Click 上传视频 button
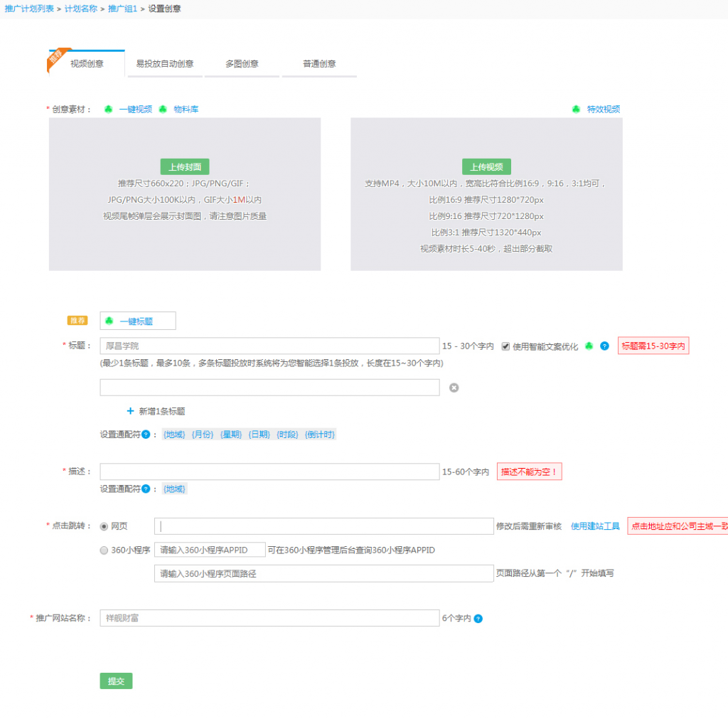This screenshot has width=728, height=719. point(486,166)
